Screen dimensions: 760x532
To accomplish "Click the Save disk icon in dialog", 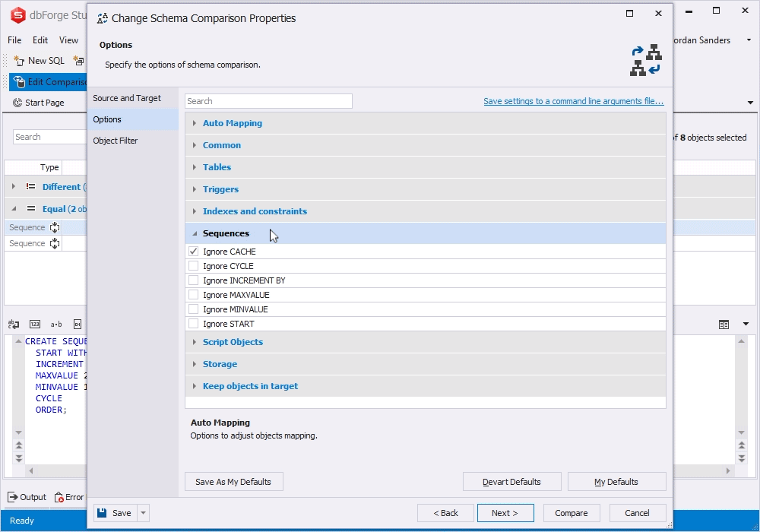I will tap(102, 512).
